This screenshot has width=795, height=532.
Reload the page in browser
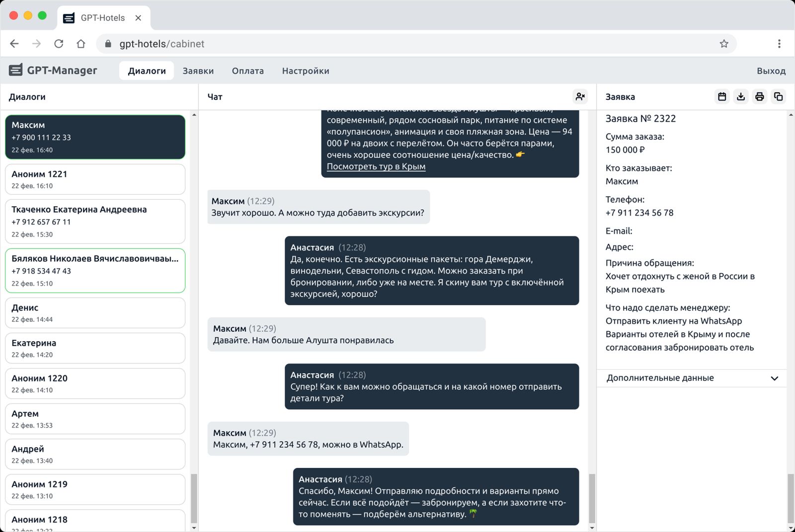(x=59, y=44)
